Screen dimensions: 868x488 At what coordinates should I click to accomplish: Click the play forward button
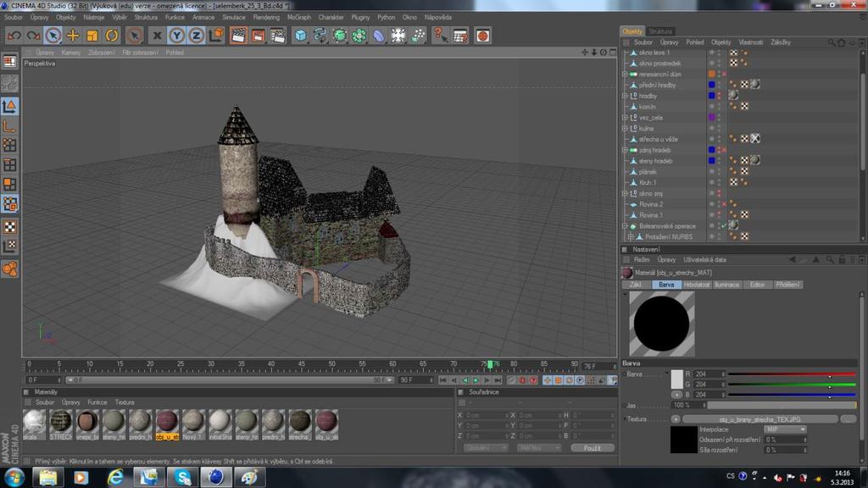pyautogui.click(x=476, y=380)
